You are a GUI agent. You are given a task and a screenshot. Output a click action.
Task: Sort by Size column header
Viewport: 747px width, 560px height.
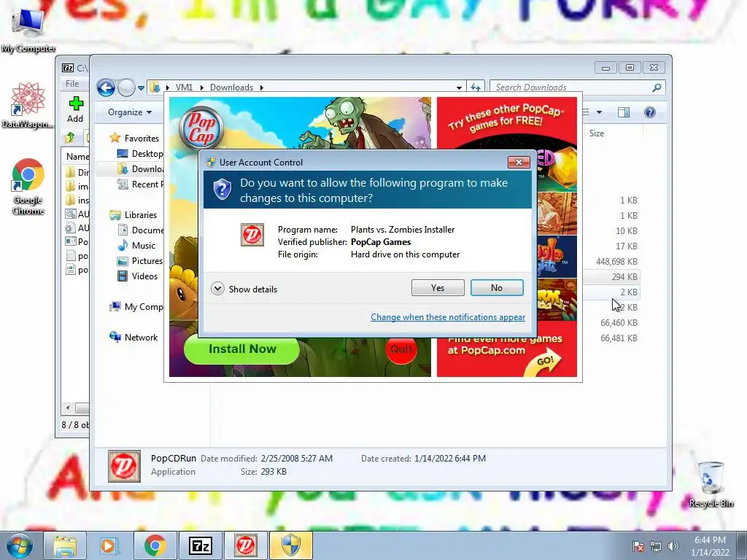tap(597, 133)
